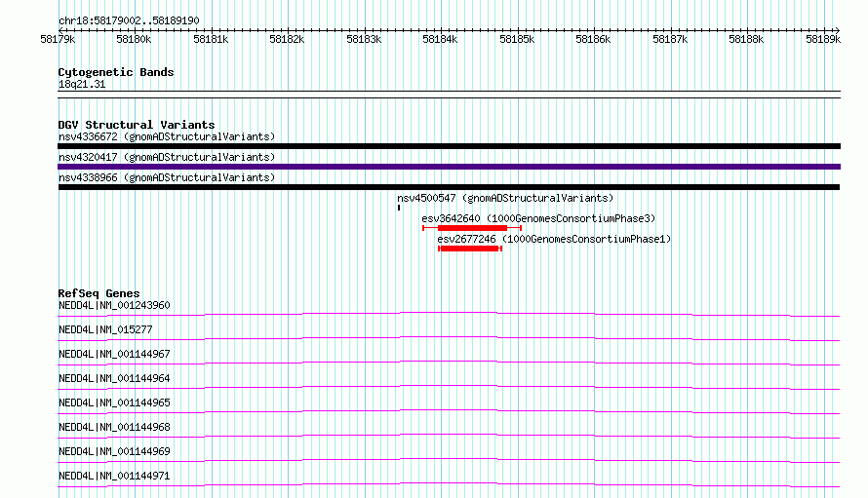Image resolution: width=868 pixels, height=498 pixels.
Task: Select transcript NEDD4L|NM_001144967 label
Action: pos(114,354)
